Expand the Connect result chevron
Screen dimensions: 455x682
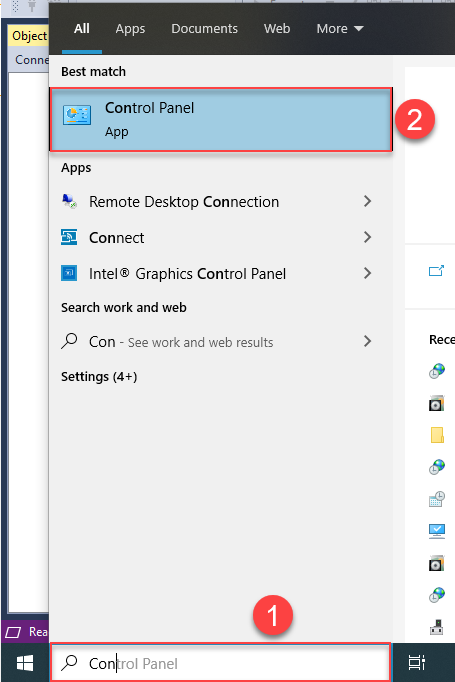tap(368, 237)
